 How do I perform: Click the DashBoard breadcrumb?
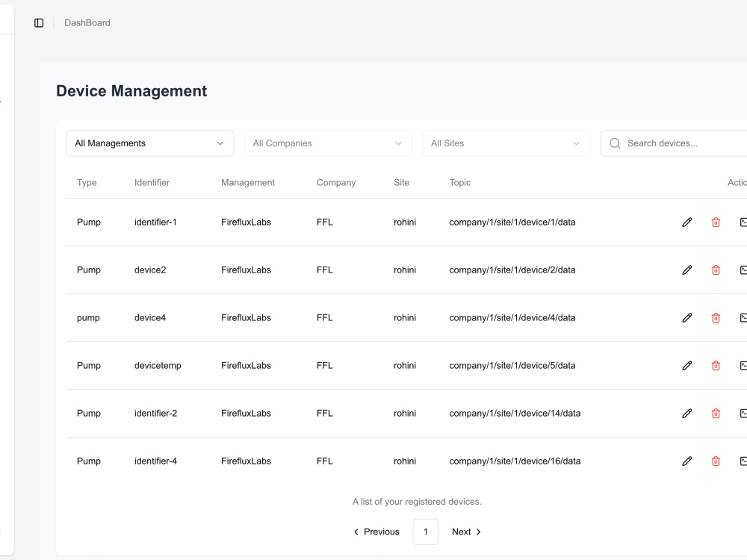87,23
